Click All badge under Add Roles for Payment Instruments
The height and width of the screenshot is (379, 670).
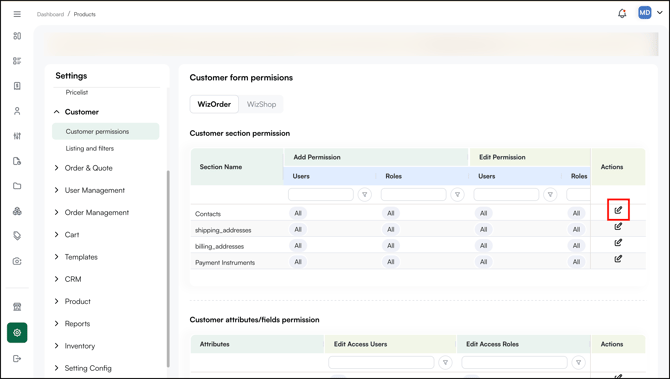tap(391, 261)
